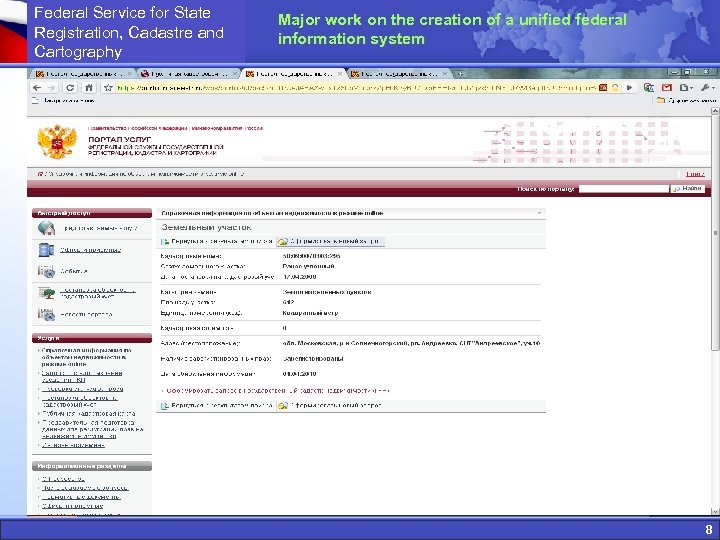Go back with the browser back arrow

click(38, 88)
